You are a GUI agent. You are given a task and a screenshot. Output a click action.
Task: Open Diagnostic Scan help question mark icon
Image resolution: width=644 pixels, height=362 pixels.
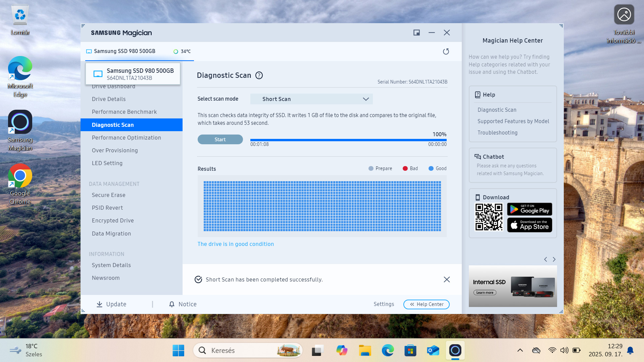(x=259, y=75)
